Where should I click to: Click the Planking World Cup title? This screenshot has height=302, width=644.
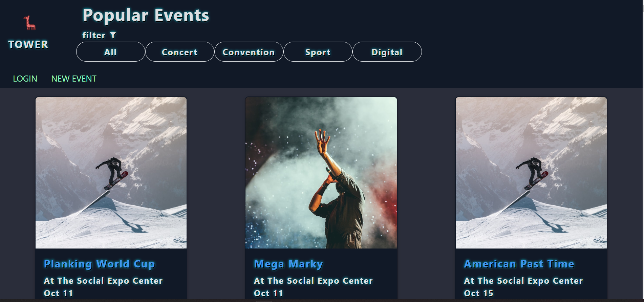click(100, 264)
